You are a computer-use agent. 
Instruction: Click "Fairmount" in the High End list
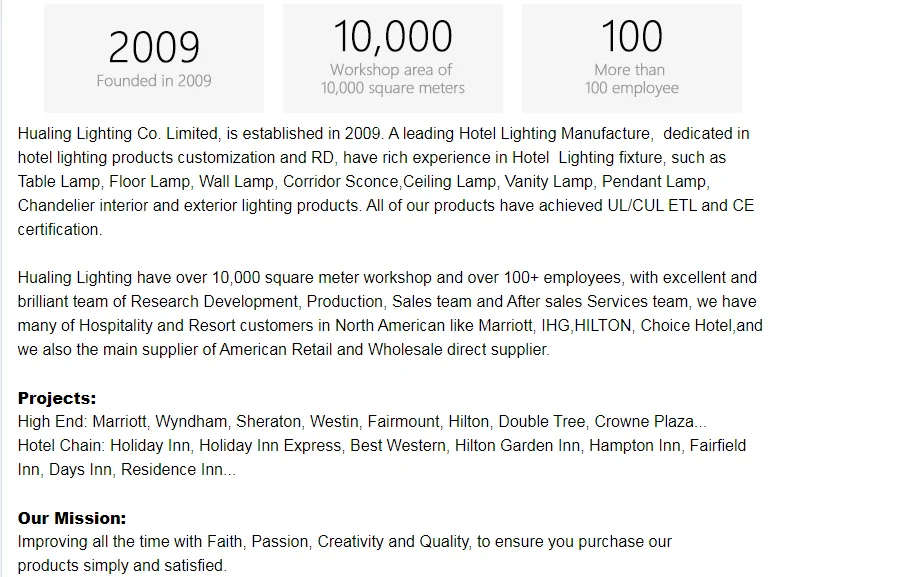pos(403,422)
